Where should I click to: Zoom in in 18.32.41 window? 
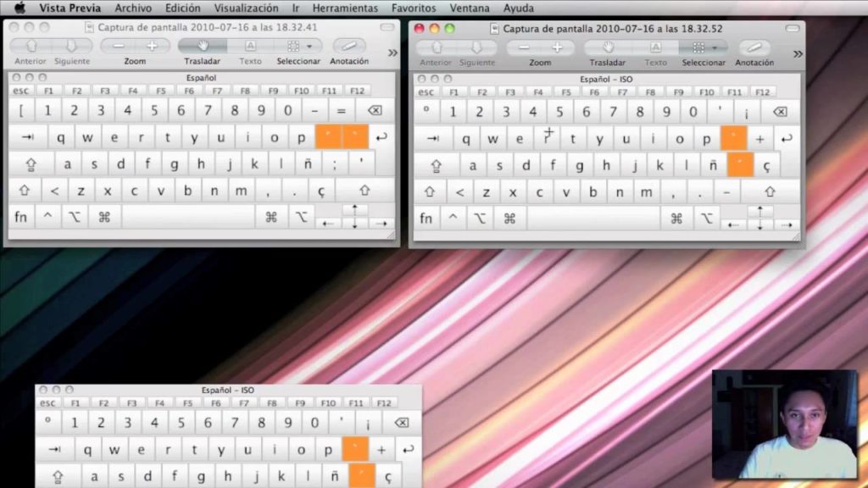pyautogui.click(x=152, y=46)
